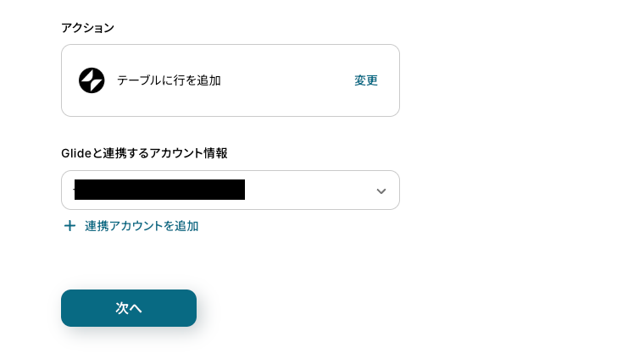
Task: Click left edge of the 次へ button
Action: click(x=68, y=308)
